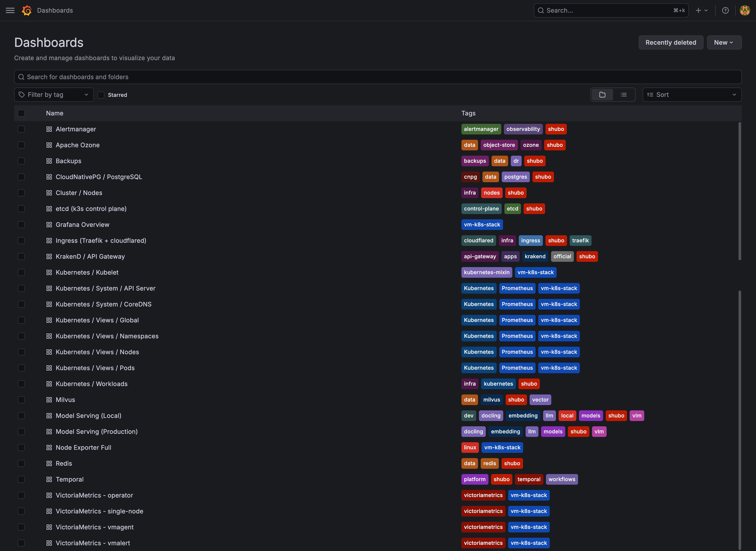Expand the New button dropdown
This screenshot has width=756, height=551.
724,42
